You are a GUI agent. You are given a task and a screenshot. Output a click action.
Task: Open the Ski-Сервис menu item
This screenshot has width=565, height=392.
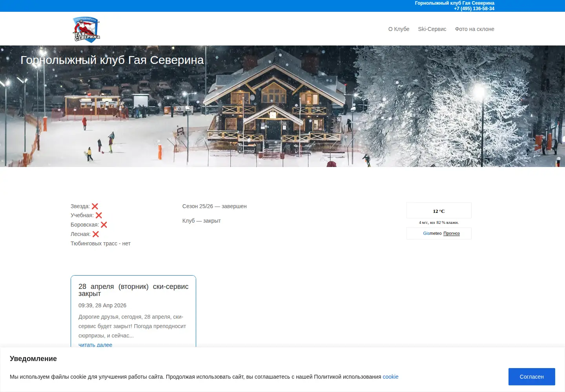(x=432, y=29)
